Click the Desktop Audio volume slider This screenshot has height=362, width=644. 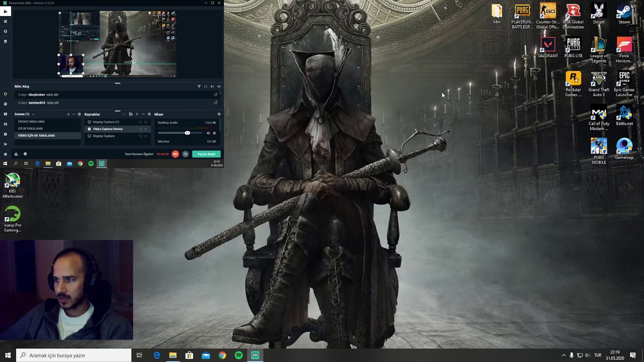[181, 133]
